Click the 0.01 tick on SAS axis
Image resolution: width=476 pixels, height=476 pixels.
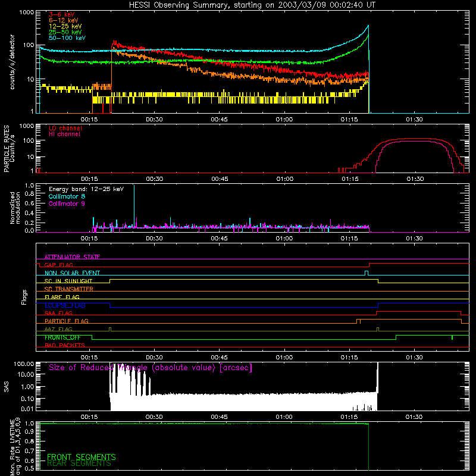click(27, 409)
